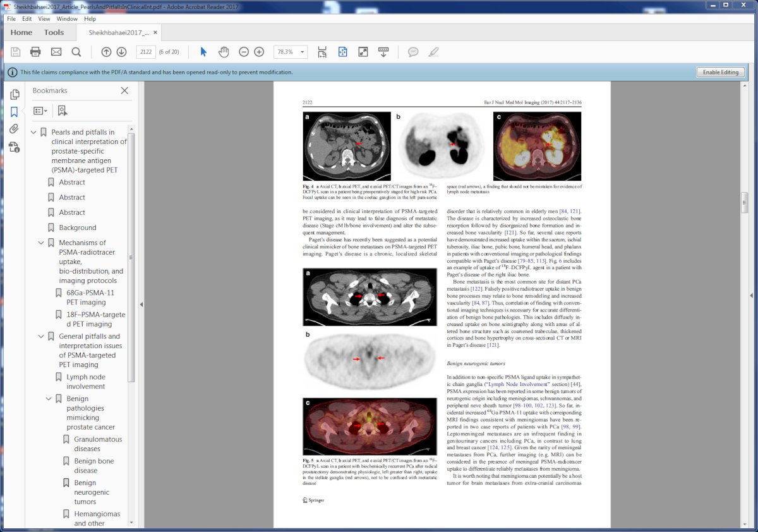758x532 pixels.
Task: Expand the right tools pane handle
Action: pyautogui.click(x=751, y=295)
